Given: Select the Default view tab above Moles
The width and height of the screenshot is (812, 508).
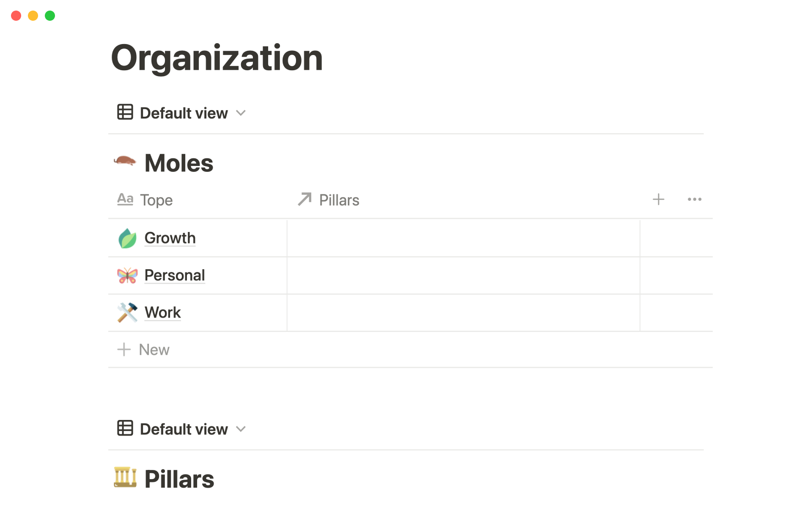Looking at the screenshot, I should [184, 113].
